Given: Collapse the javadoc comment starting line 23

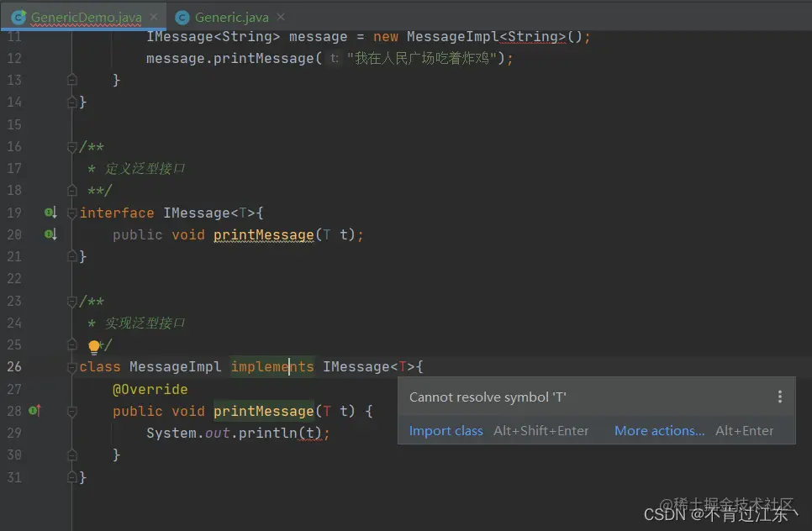Looking at the screenshot, I should [x=72, y=302].
